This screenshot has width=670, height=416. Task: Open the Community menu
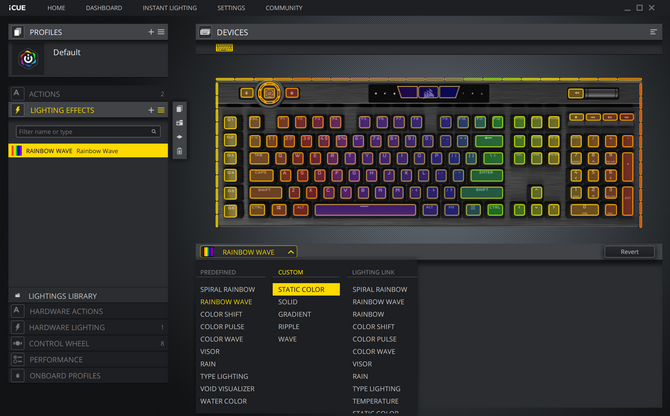(284, 8)
